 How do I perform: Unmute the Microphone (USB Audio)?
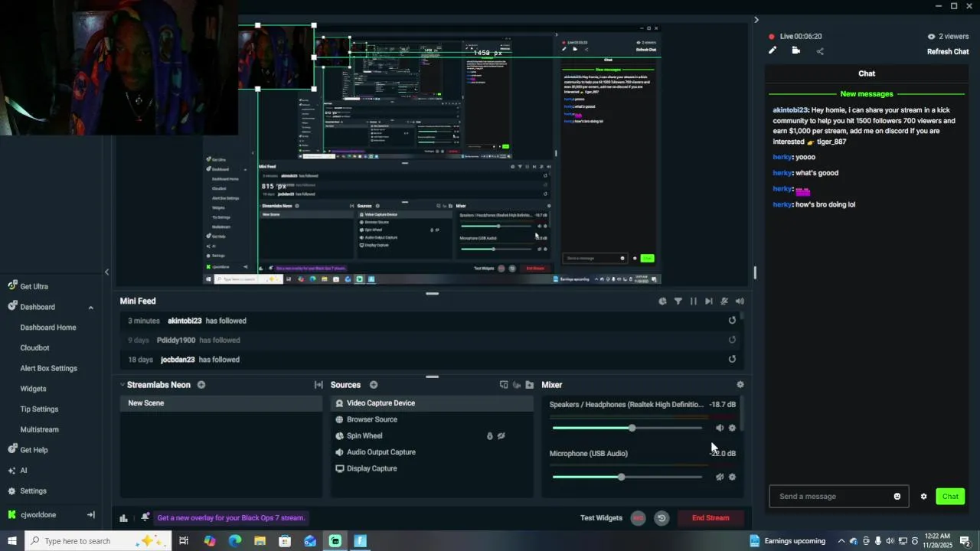(x=719, y=477)
